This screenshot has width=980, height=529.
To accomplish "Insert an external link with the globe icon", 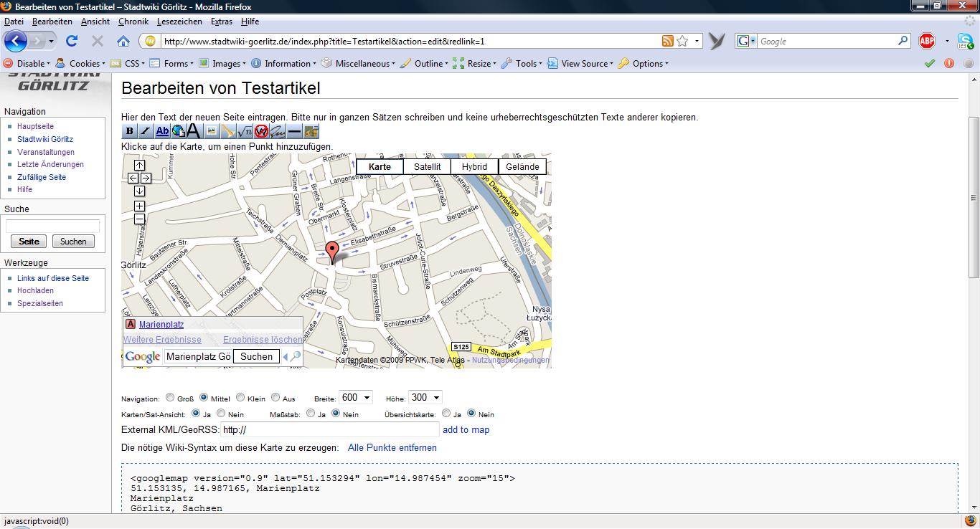I will 178,131.
